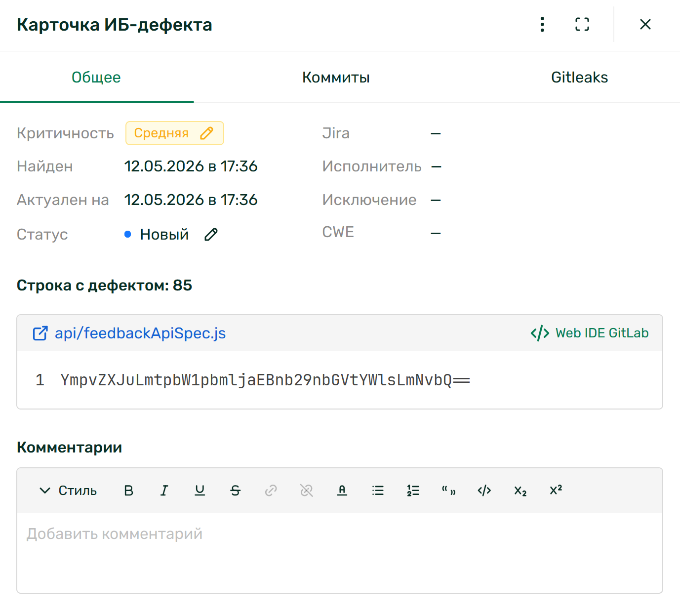Click the dash value next to Исполнитель
680x616 pixels.
click(436, 167)
